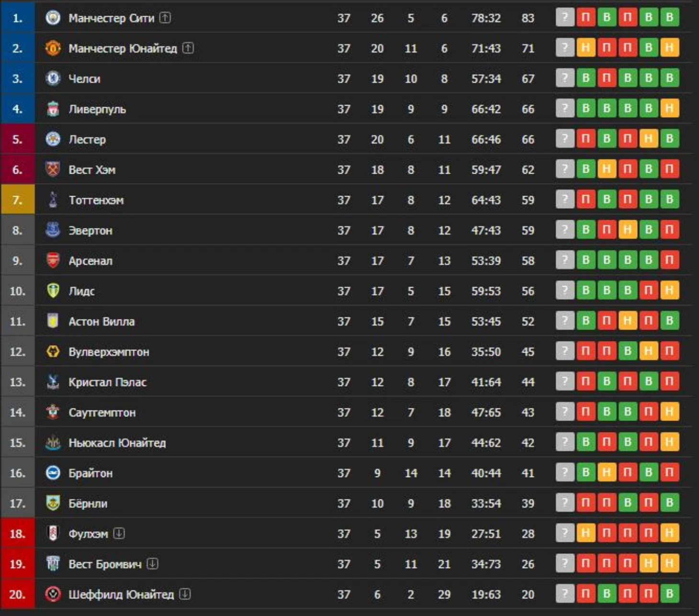The width and height of the screenshot is (699, 616).
Task: Open team link Тоттенхэм
Action: (x=96, y=200)
